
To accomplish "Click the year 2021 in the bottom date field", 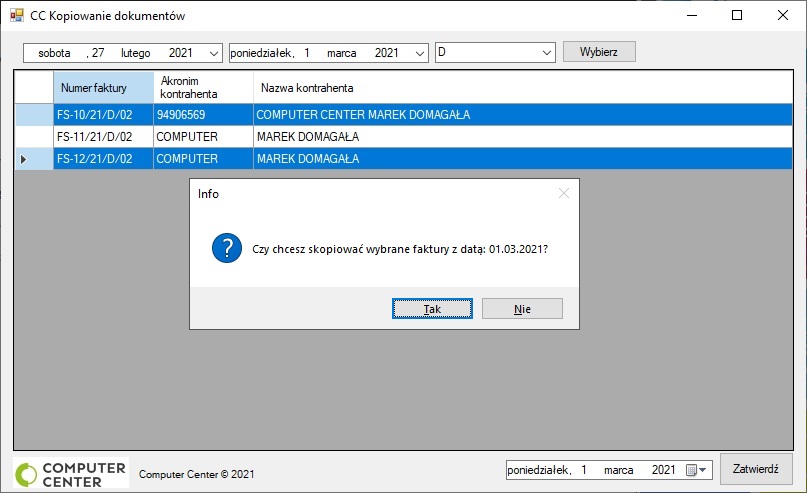I will click(x=663, y=470).
